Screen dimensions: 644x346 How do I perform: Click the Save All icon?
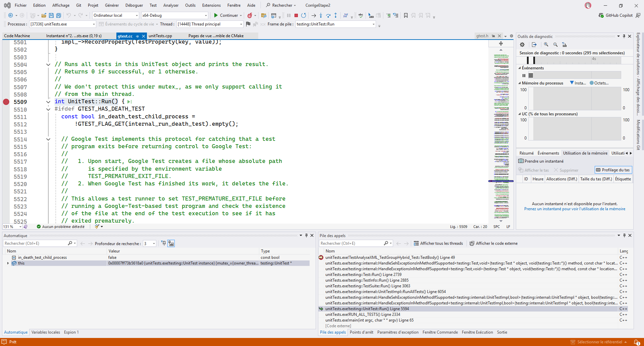(x=59, y=15)
